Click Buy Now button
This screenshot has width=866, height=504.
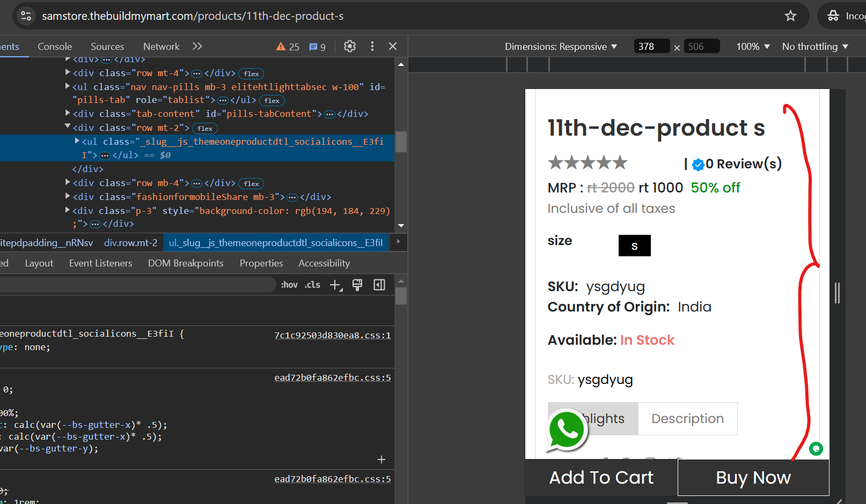point(753,477)
